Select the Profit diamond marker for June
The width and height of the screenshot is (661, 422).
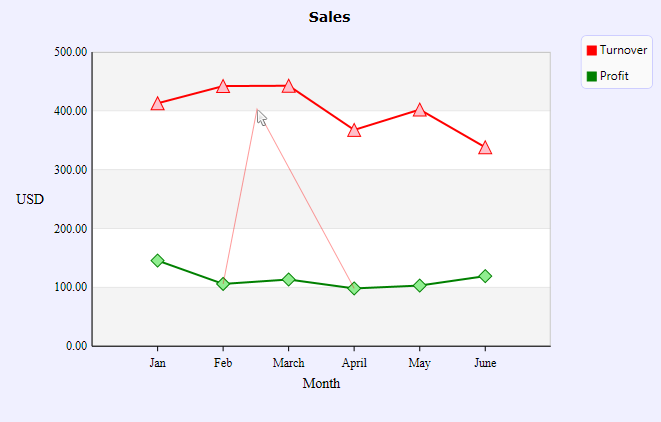click(x=485, y=276)
